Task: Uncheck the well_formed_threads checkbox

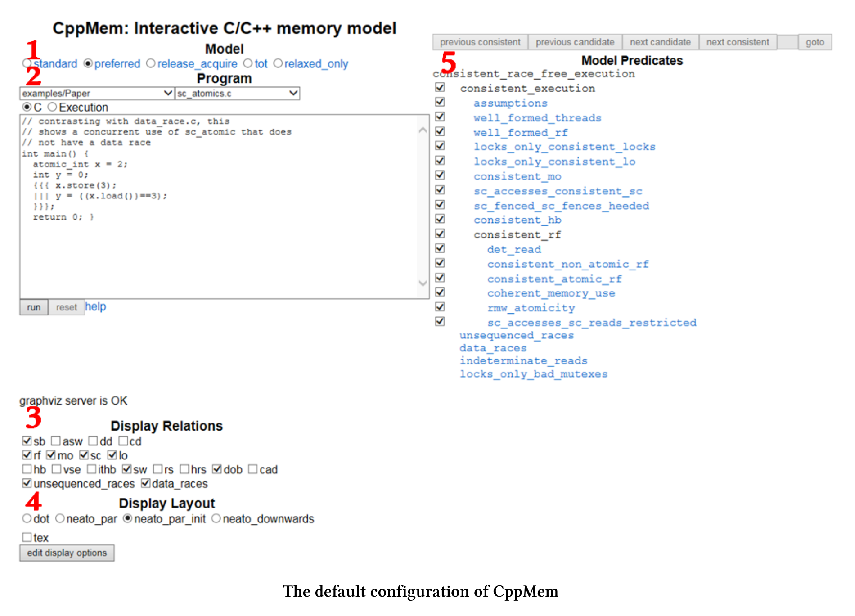Action: (440, 117)
